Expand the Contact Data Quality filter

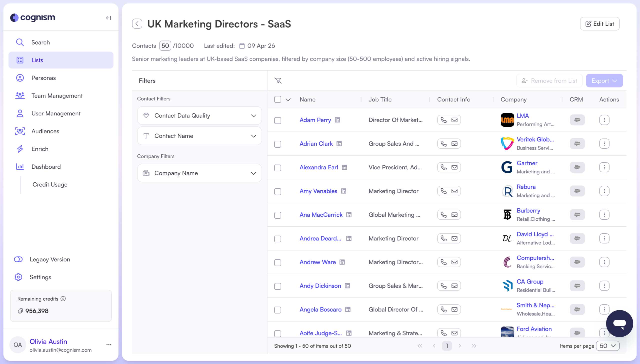click(x=199, y=115)
